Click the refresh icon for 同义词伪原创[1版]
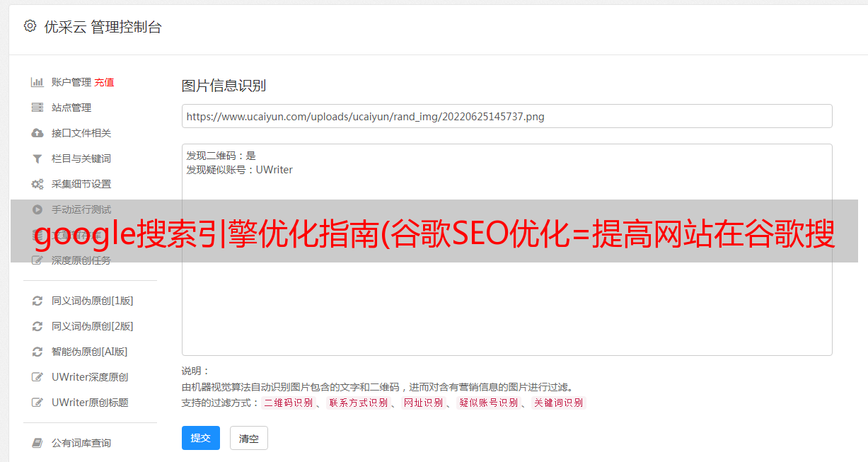868x462 pixels. [37, 301]
